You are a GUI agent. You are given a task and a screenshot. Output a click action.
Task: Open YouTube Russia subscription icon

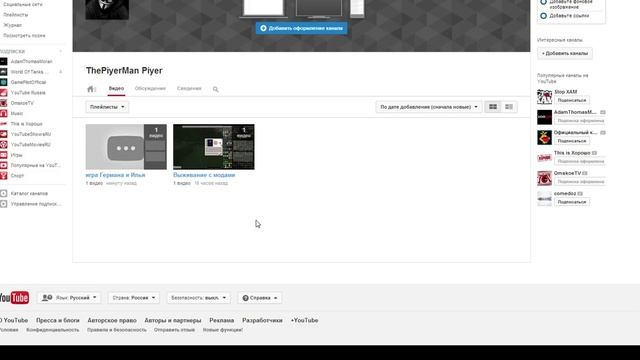[4, 93]
